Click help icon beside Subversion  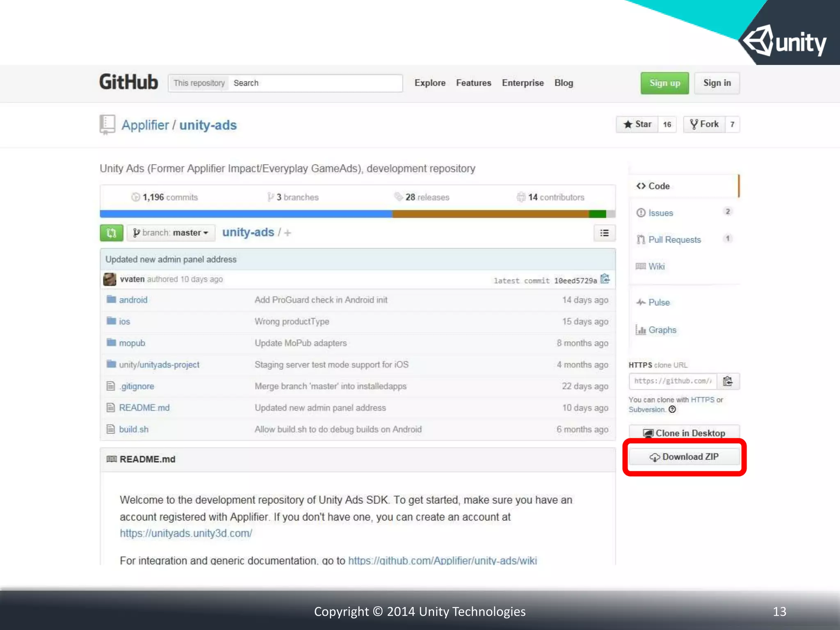click(672, 409)
